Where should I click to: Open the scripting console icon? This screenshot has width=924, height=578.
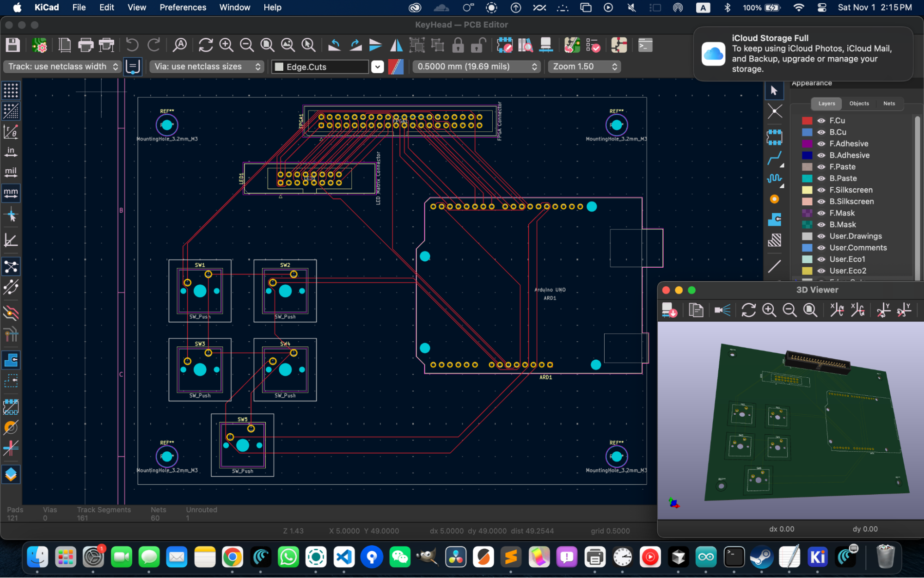[645, 45]
